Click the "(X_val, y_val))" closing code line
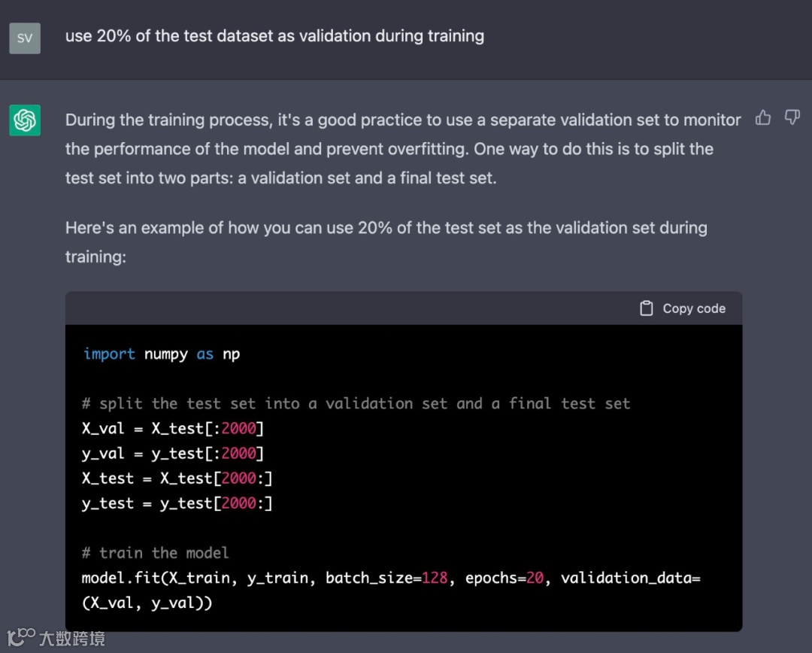 click(x=147, y=603)
